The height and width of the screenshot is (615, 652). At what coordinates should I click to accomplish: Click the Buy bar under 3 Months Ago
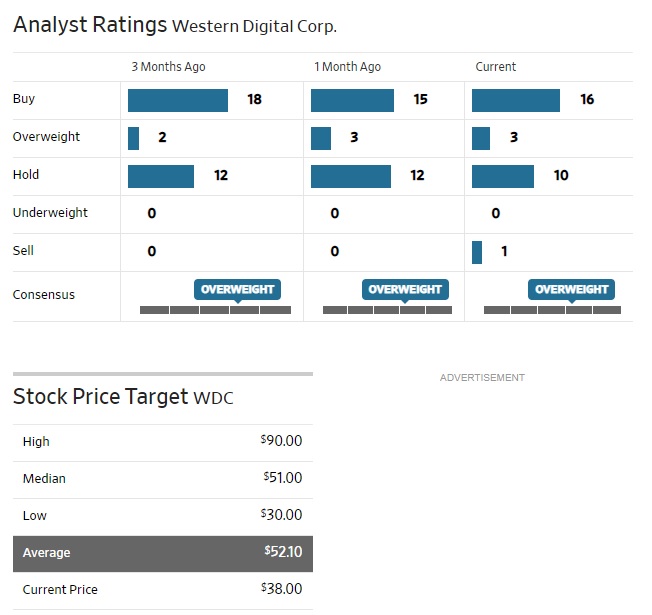[178, 100]
